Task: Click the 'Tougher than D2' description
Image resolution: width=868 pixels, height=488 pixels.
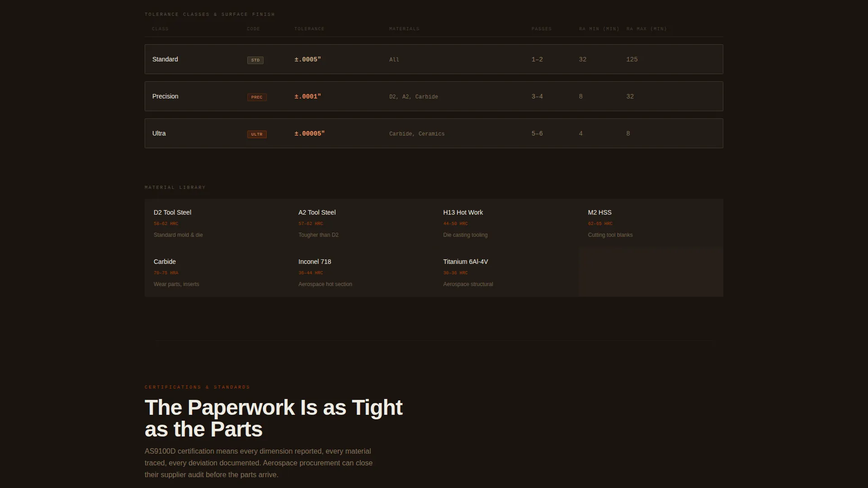Action: click(318, 235)
